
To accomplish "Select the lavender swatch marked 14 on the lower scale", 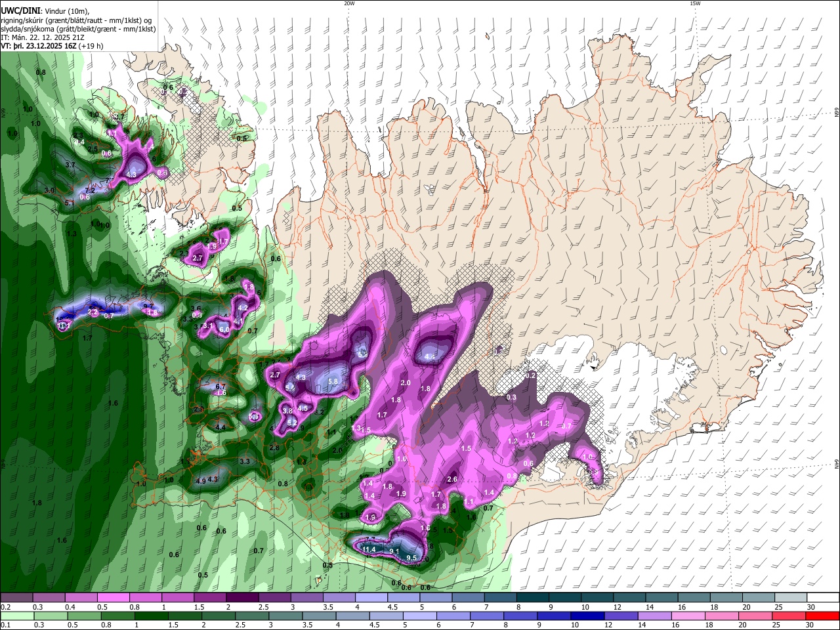I will pyautogui.click(x=654, y=616).
